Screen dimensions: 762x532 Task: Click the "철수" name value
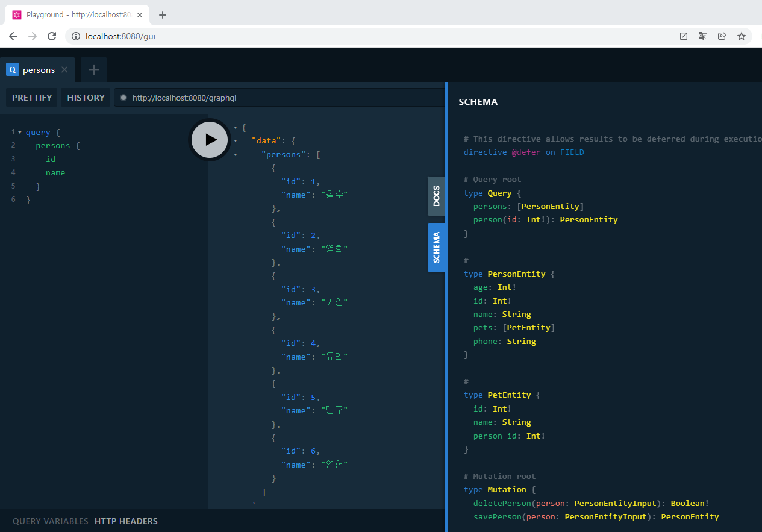pyautogui.click(x=334, y=195)
